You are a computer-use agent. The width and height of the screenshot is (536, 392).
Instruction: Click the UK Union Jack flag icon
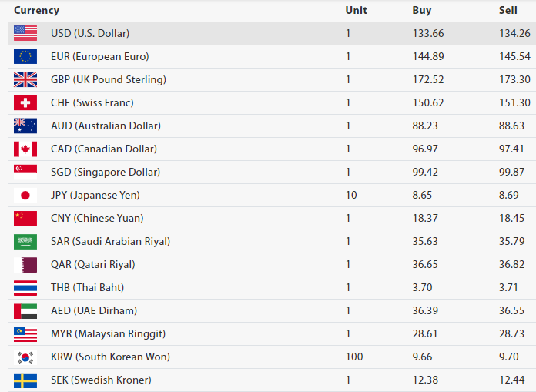click(25, 79)
